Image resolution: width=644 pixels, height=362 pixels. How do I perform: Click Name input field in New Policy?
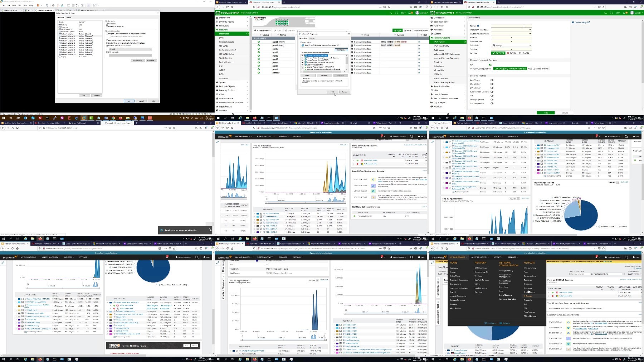pos(511,26)
